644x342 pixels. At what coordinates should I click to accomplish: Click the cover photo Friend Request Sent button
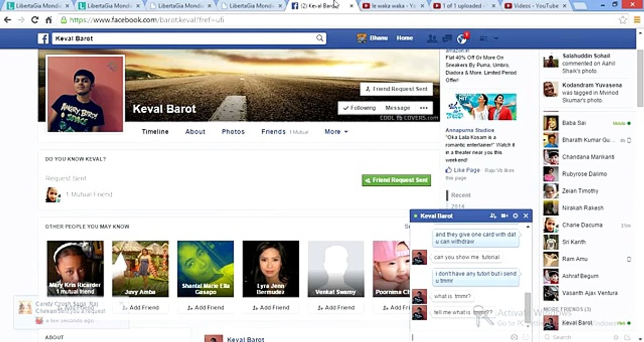(x=396, y=89)
